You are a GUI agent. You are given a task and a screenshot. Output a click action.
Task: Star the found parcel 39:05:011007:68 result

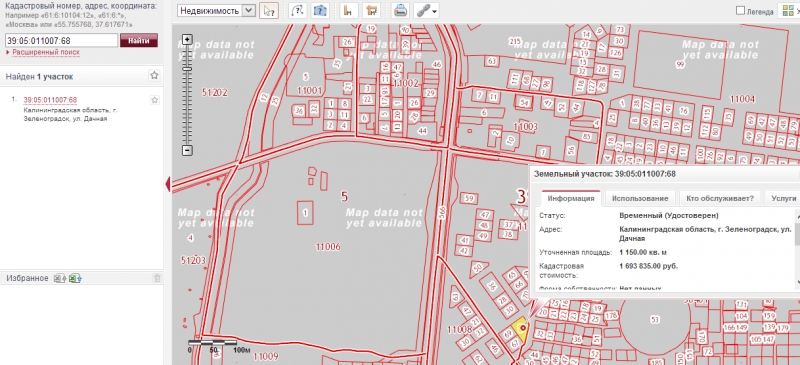coord(155,100)
